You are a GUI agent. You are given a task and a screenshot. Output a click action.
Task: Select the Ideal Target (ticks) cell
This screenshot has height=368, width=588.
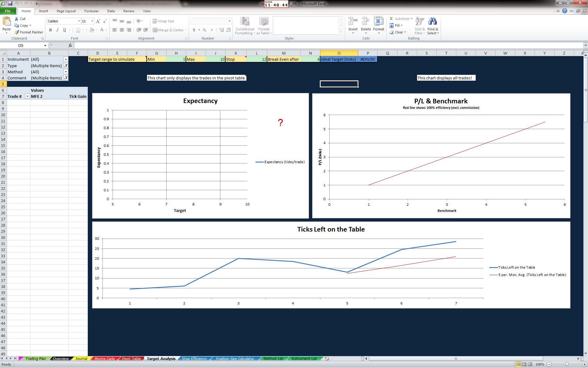339,59
